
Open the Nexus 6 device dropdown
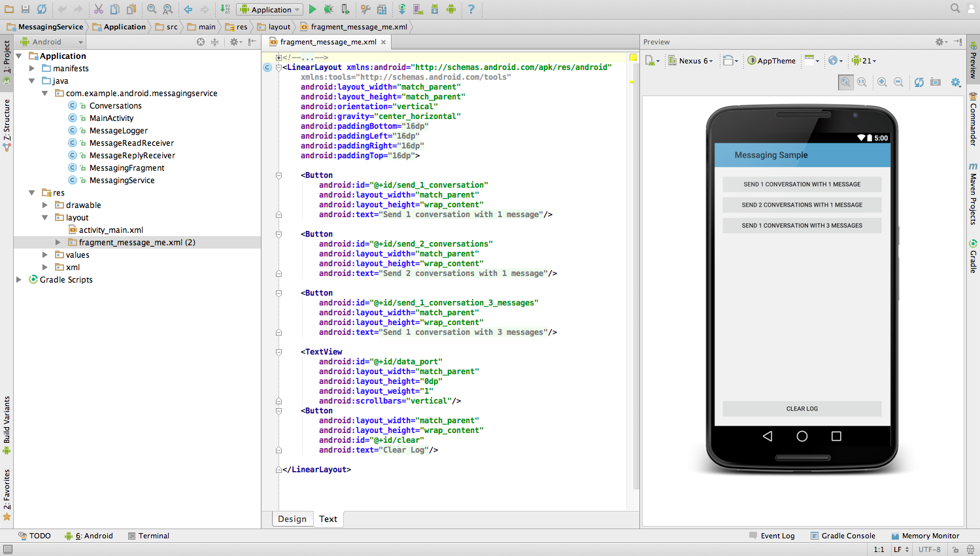point(690,61)
